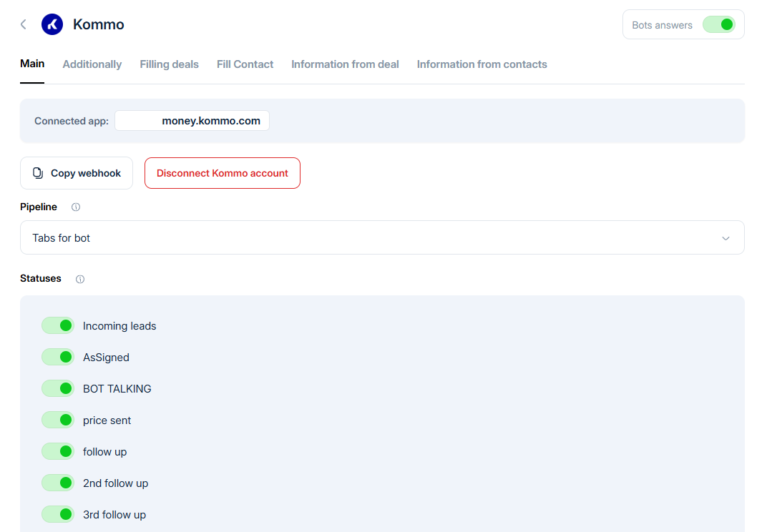This screenshot has height=532, width=767.
Task: Toggle the 3rd follow up status
Action: click(x=58, y=515)
